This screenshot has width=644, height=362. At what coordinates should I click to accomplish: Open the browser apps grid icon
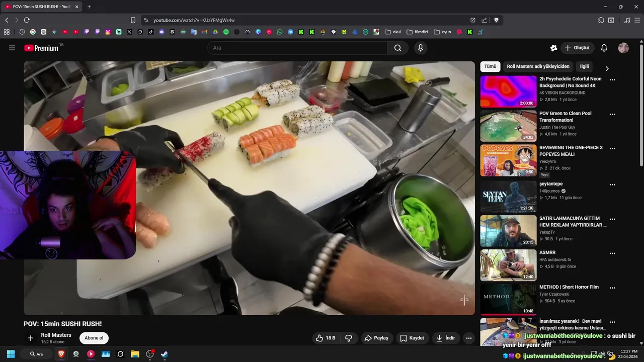(x=7, y=32)
